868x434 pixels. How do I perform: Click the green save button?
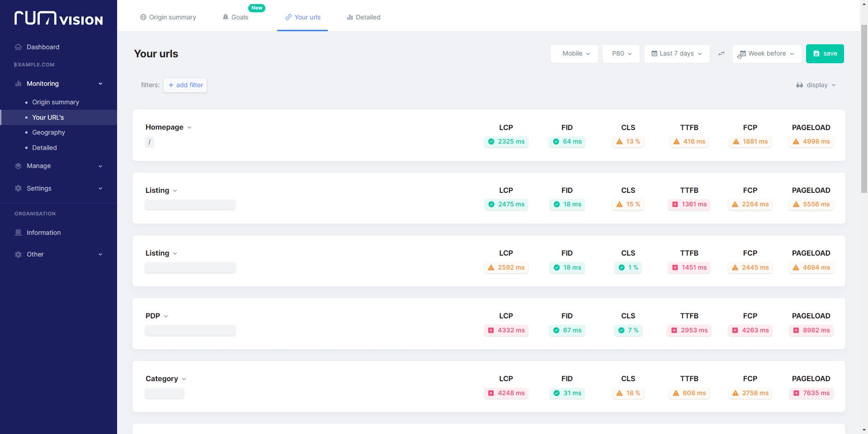(825, 53)
